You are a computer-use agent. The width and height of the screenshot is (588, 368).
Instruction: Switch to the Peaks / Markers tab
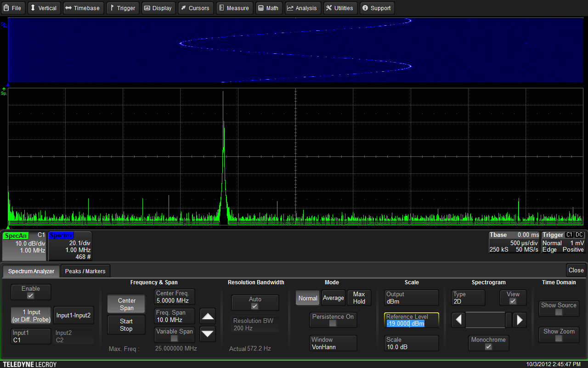(85, 271)
